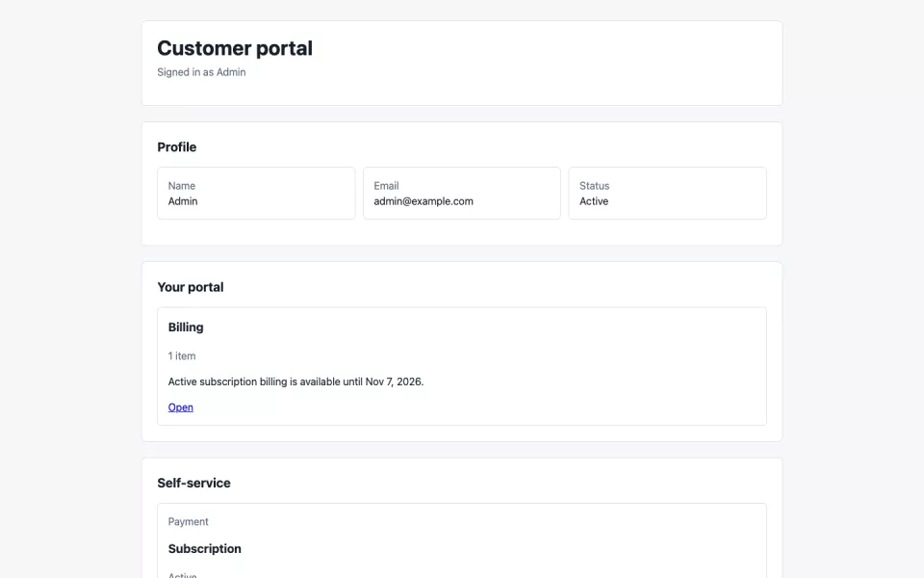Screen dimensions: 924x578
Task: Click the subscription billing availability text
Action: (295, 381)
